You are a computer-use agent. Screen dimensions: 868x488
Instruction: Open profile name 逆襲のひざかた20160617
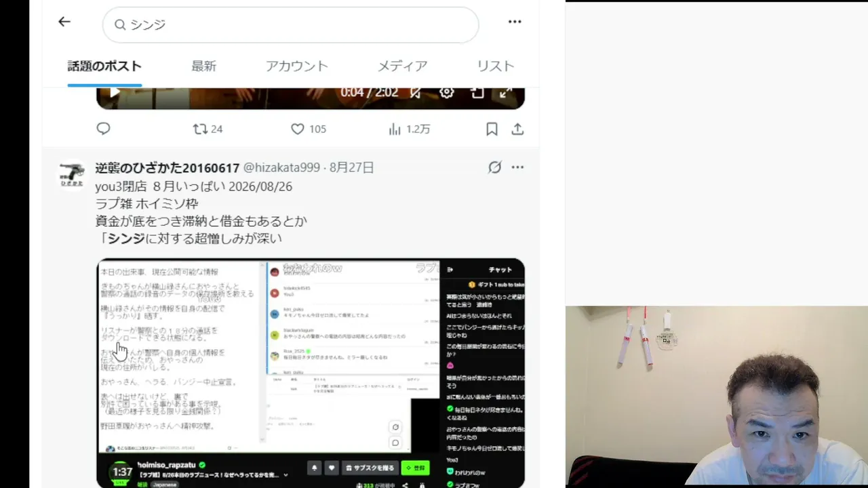(167, 167)
